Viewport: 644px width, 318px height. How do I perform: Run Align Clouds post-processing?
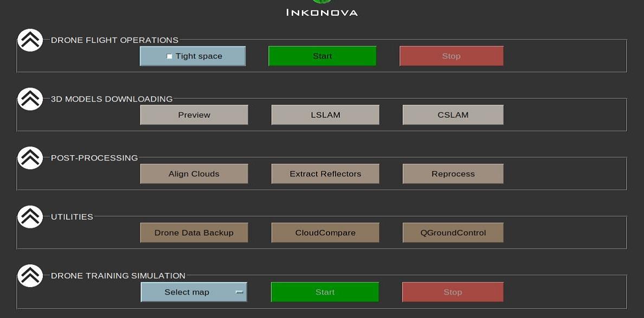pos(194,174)
